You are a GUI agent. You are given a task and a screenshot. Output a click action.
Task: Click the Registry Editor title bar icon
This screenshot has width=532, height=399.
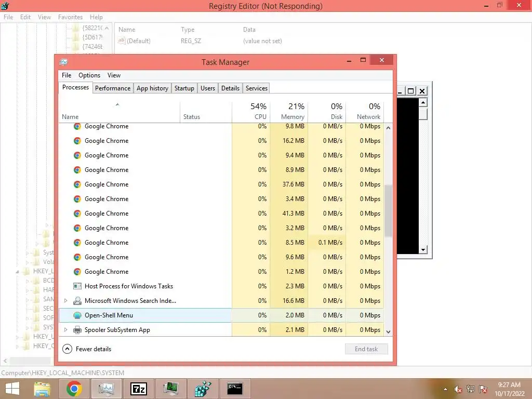click(x=5, y=6)
